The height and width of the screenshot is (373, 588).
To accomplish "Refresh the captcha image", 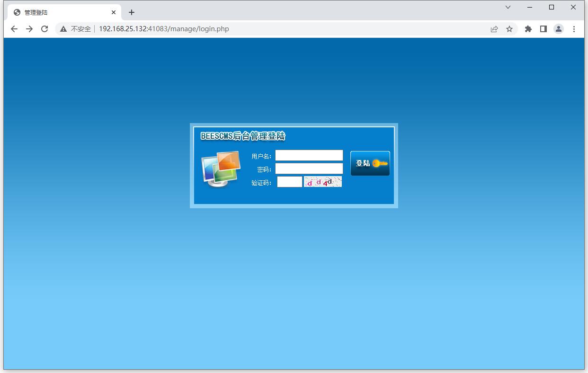I will click(323, 182).
